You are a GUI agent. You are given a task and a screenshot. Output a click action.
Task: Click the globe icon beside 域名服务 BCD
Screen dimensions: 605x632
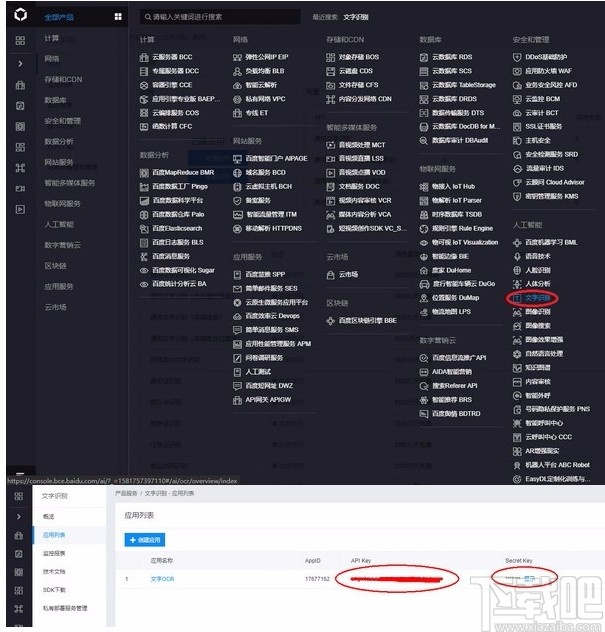coord(237,173)
